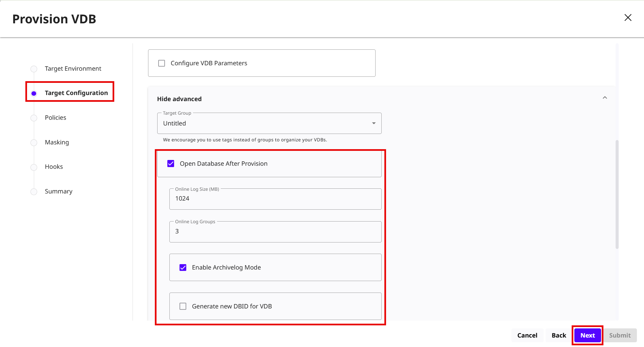Click the Hide advanced label

click(x=179, y=99)
